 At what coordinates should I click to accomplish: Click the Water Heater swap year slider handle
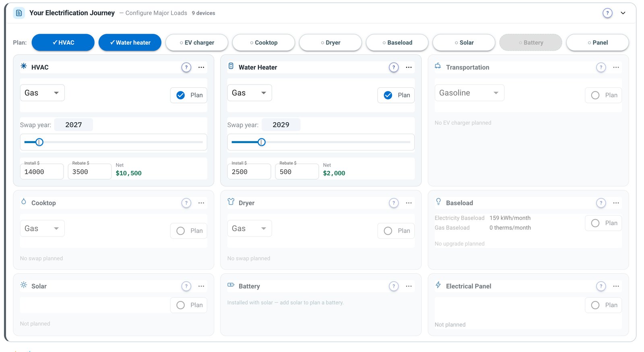[x=262, y=142]
